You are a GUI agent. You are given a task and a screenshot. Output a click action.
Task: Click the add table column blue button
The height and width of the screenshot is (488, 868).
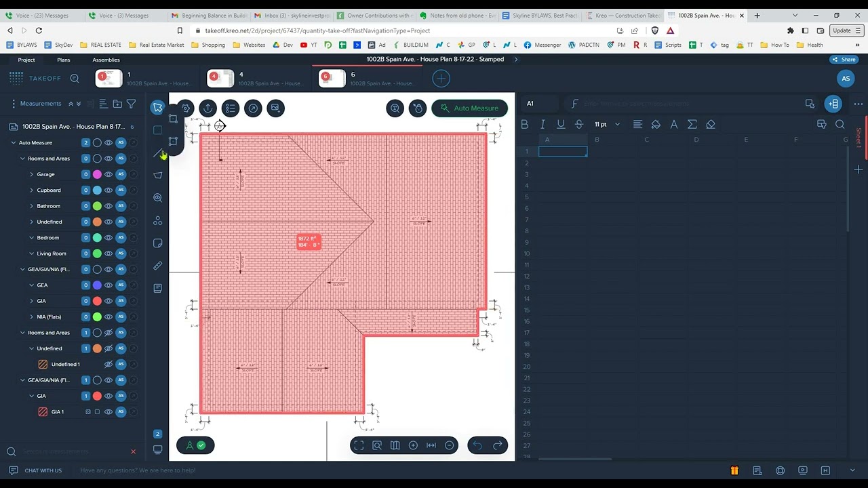(833, 104)
